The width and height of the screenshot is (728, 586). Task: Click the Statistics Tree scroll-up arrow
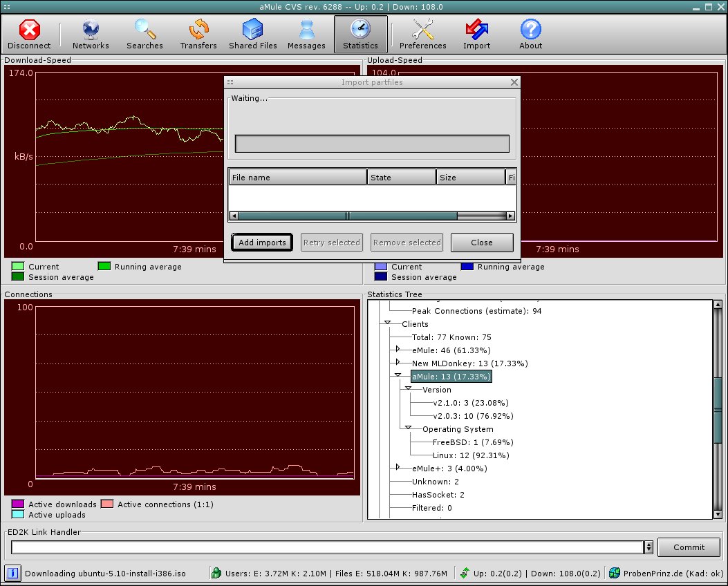pyautogui.click(x=718, y=305)
